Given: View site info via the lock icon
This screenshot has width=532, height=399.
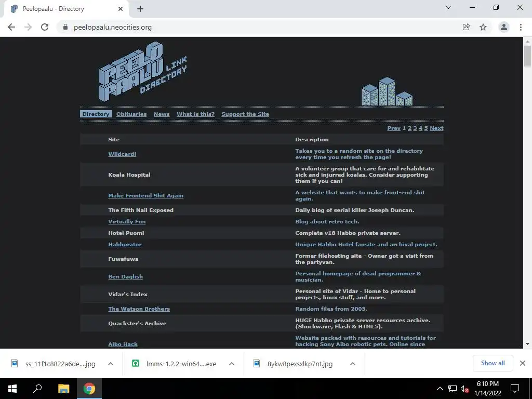Looking at the screenshot, I should pyautogui.click(x=65, y=27).
